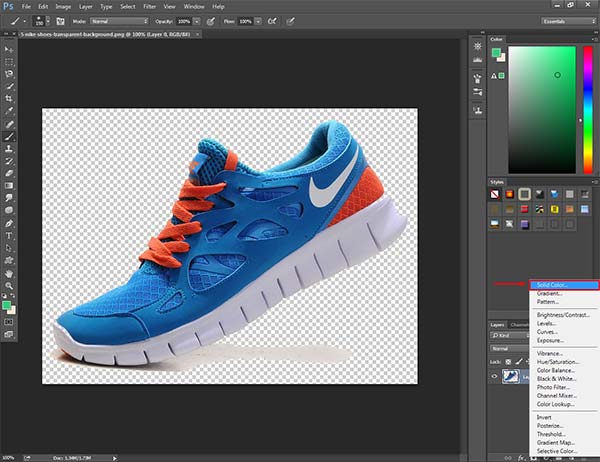Select the Zoom magnifier tool
Viewport: 600px width, 462px height.
coord(8,286)
